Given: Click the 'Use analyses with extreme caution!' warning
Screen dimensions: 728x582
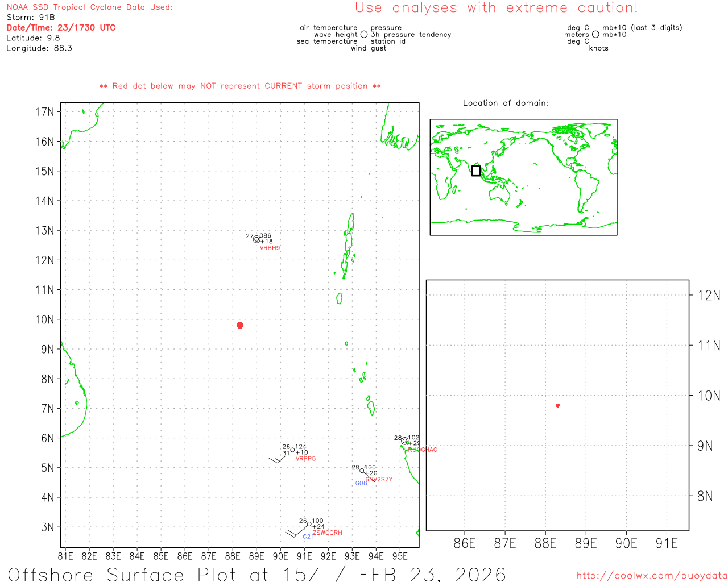Looking at the screenshot, I should point(497,8).
